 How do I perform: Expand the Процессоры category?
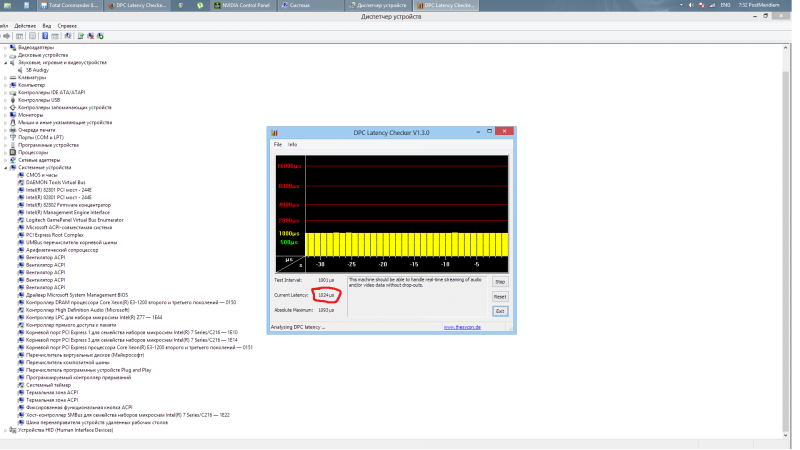pyautogui.click(x=6, y=152)
